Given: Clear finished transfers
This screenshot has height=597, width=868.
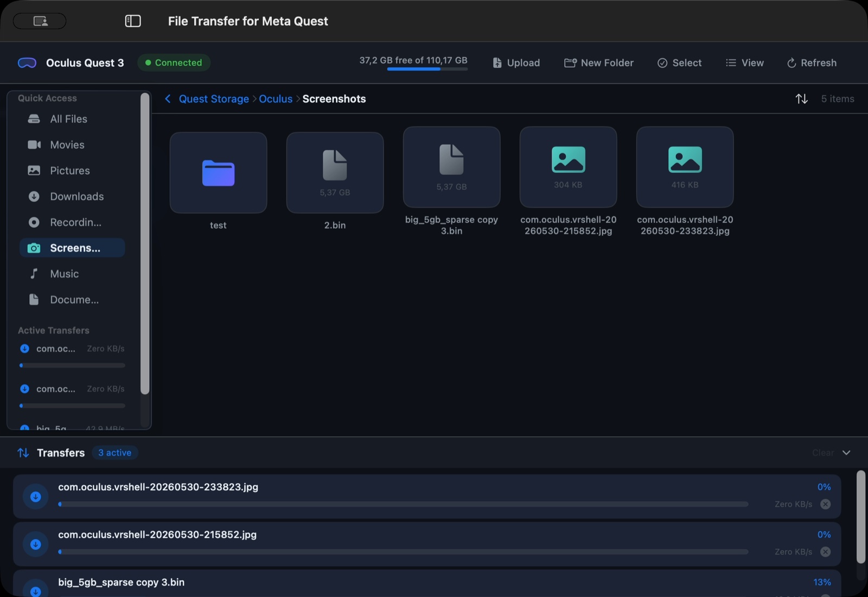Looking at the screenshot, I should (823, 453).
